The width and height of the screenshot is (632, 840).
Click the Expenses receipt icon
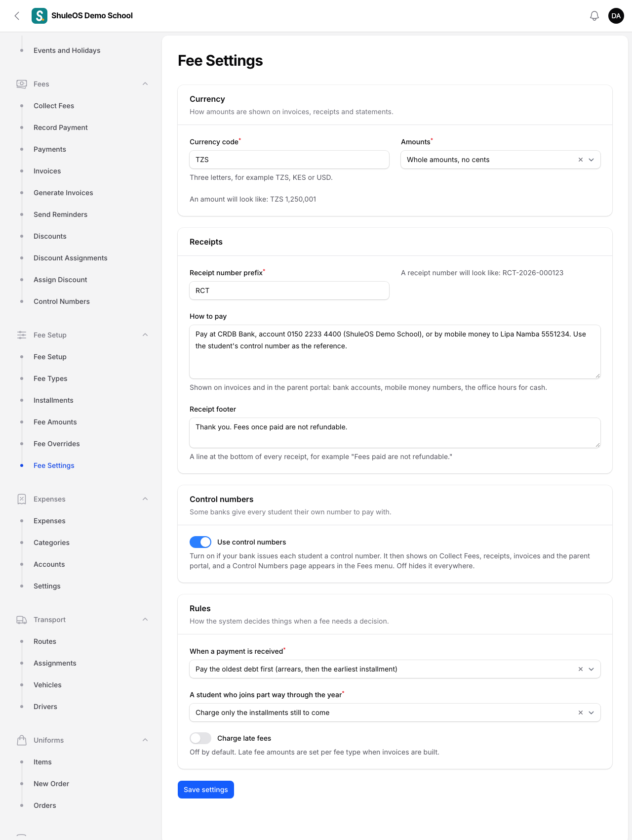pos(22,499)
